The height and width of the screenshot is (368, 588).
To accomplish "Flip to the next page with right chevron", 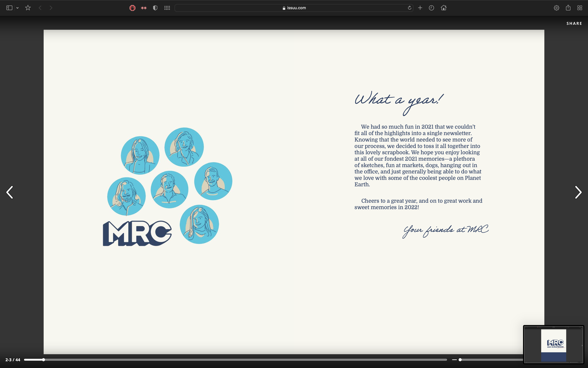I will 578,192.
